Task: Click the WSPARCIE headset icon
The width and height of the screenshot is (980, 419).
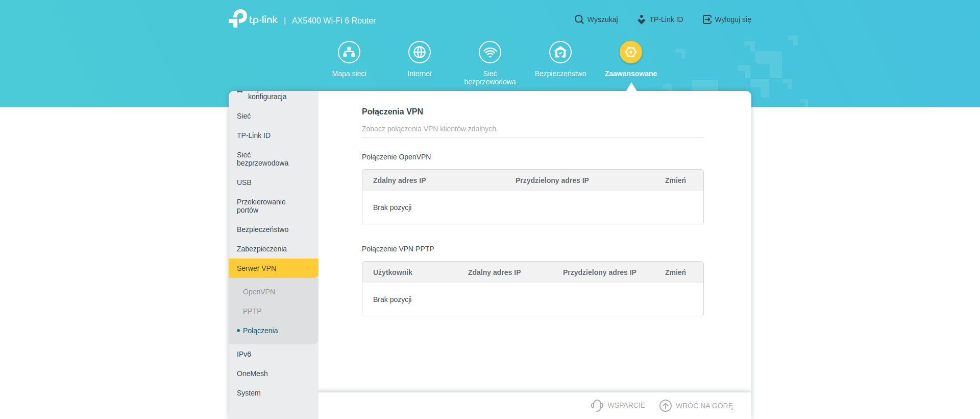Action: pos(597,405)
